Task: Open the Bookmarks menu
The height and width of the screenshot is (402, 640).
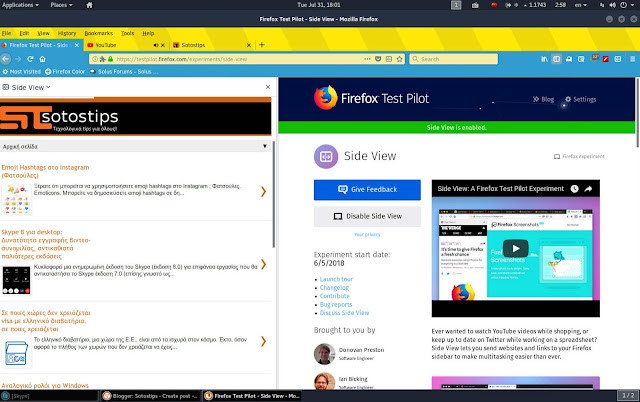Action: point(98,33)
